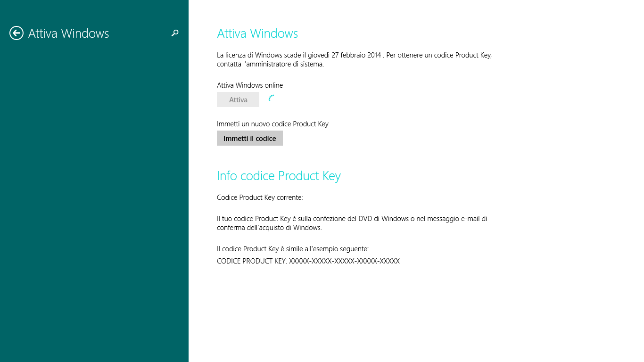Click the Immetti il codice button
Viewport: 644px width, 362px height.
(x=249, y=139)
